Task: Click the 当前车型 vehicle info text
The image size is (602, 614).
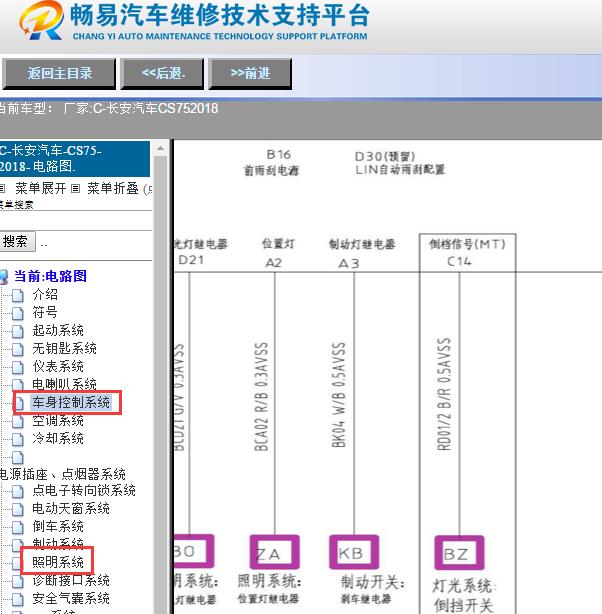Action: [108, 108]
